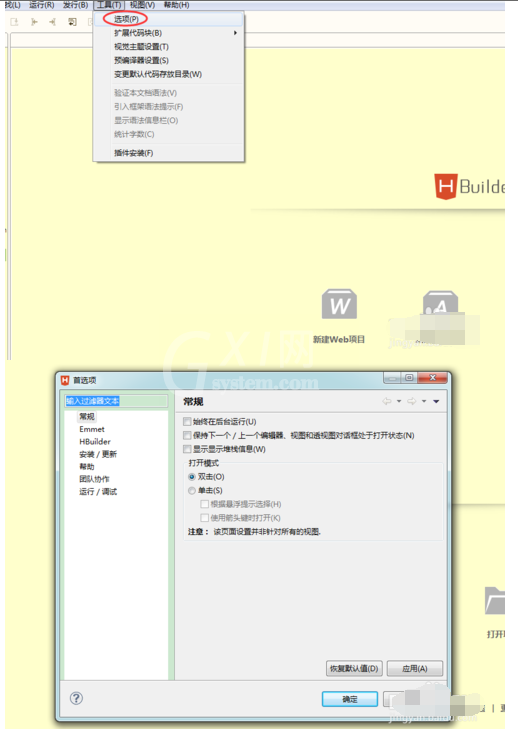The width and height of the screenshot is (518, 729).
Task: Click the 应用(A) button
Action: [x=415, y=669]
